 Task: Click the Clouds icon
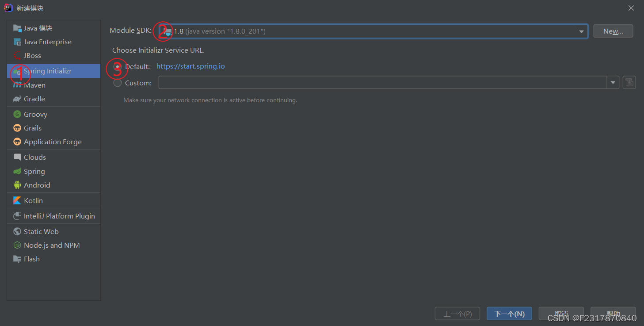[17, 157]
